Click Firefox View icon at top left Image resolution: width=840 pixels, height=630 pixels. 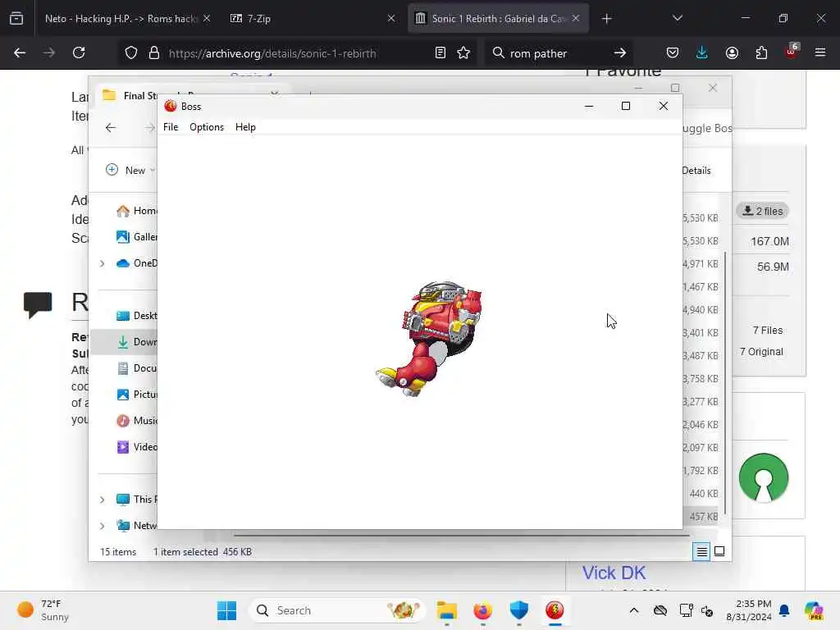(16, 19)
